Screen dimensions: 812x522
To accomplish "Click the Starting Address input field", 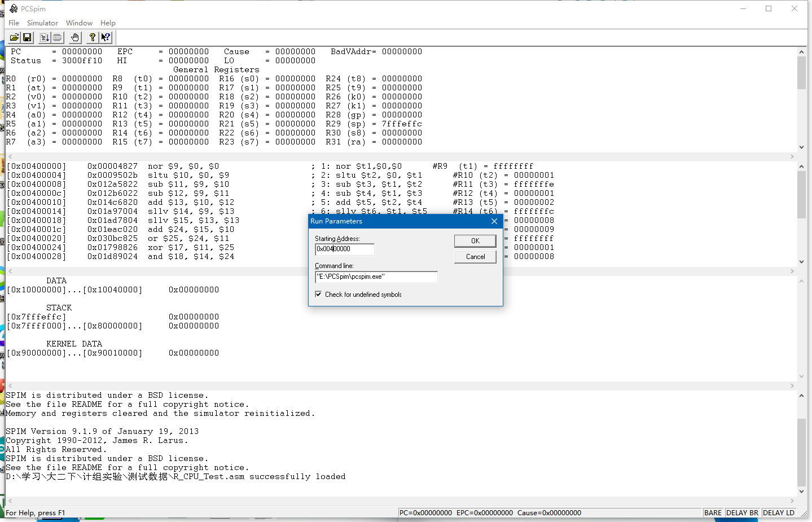I will (x=345, y=249).
